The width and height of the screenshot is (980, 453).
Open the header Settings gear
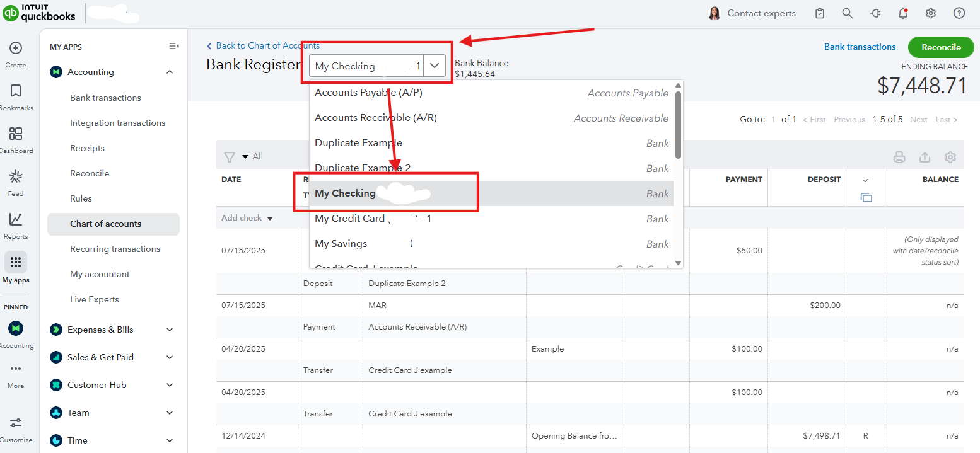tap(931, 13)
